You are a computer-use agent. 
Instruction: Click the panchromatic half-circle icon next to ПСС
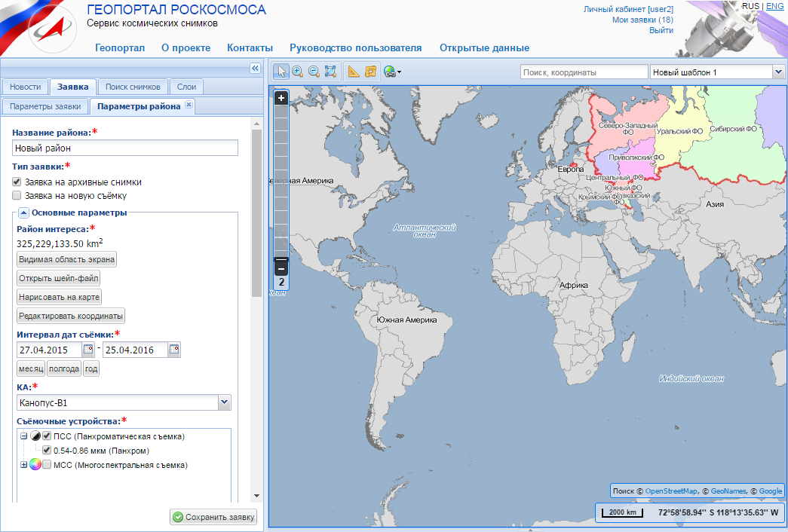pyautogui.click(x=35, y=436)
